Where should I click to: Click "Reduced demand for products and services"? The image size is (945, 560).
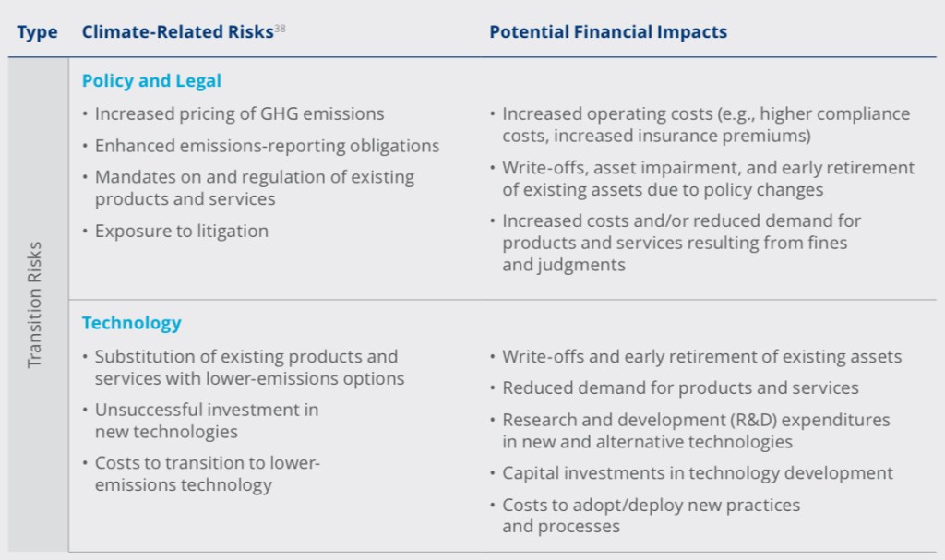pyautogui.click(x=680, y=388)
